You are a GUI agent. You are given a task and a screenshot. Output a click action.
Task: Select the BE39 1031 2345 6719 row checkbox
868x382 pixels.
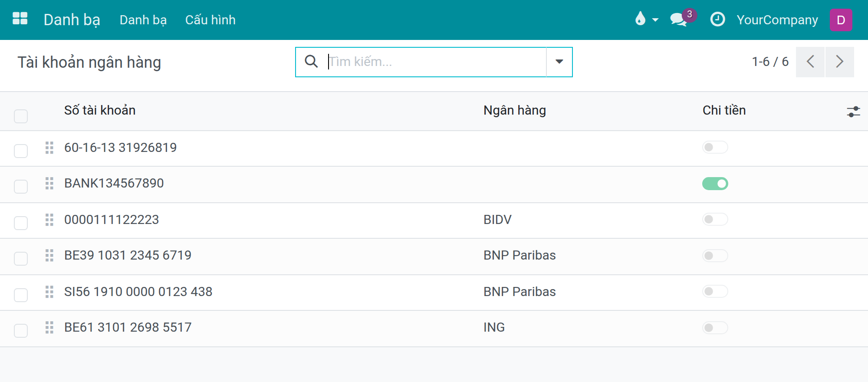pos(21,259)
